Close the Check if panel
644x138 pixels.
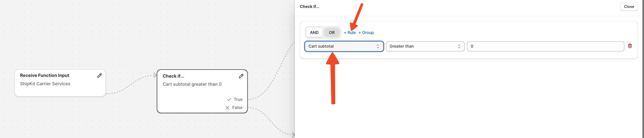tap(629, 7)
